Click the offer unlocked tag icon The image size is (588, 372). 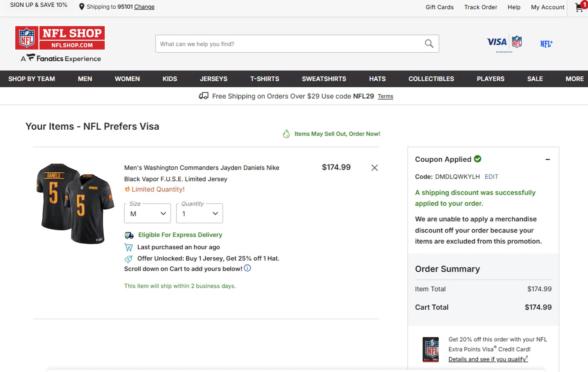[x=128, y=259]
